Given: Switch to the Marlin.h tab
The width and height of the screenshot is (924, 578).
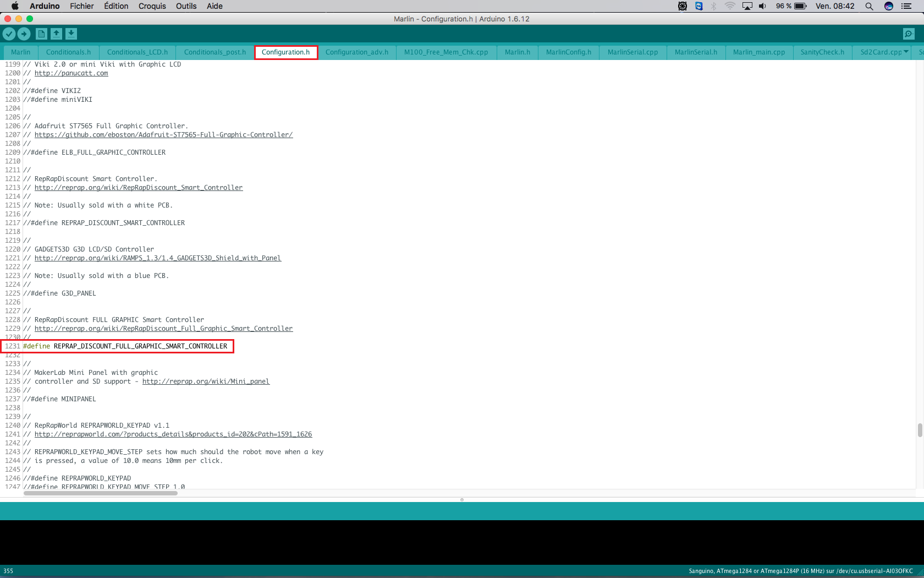Looking at the screenshot, I should [518, 52].
